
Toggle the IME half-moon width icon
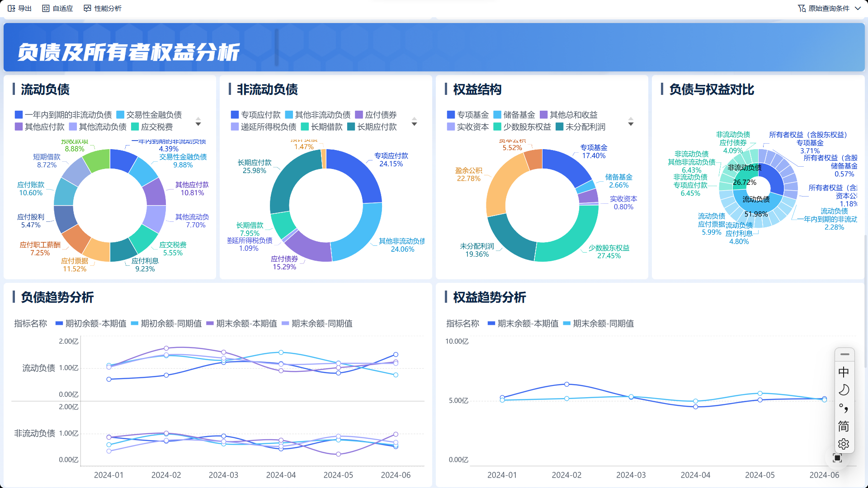coord(844,390)
